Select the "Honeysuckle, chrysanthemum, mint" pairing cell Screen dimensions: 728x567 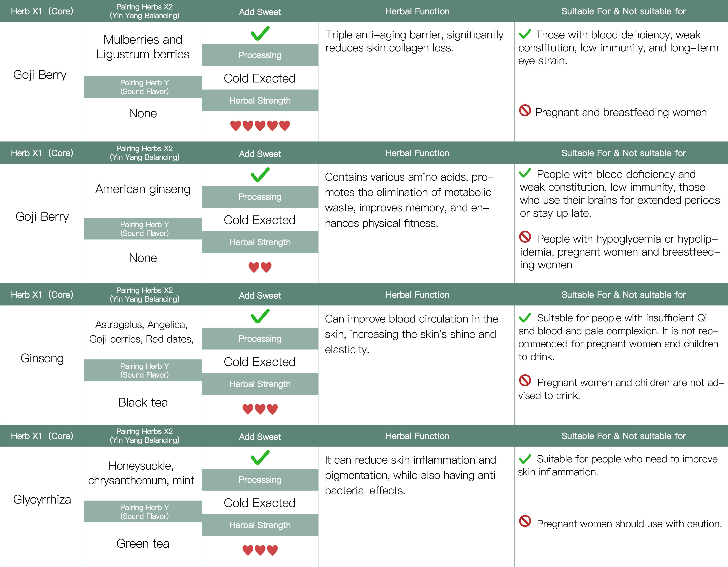[x=141, y=473]
